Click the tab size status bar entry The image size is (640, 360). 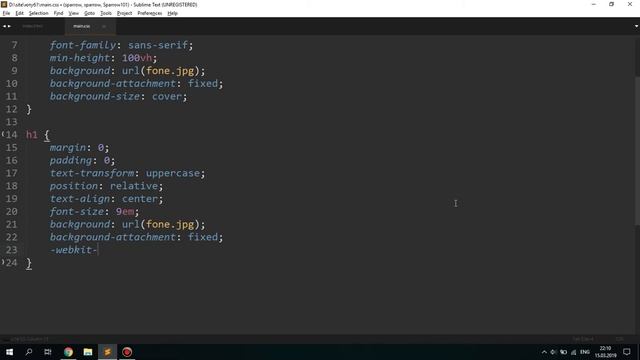[x=582, y=339]
